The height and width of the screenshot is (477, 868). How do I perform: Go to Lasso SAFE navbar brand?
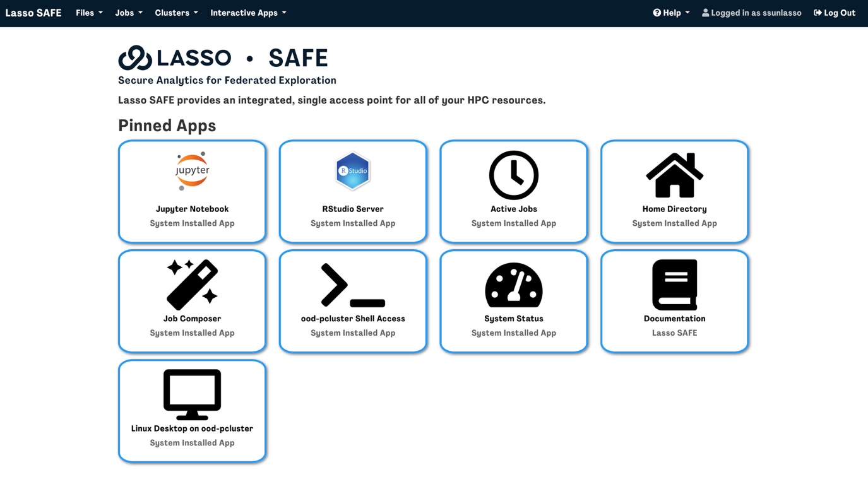pyautogui.click(x=33, y=13)
